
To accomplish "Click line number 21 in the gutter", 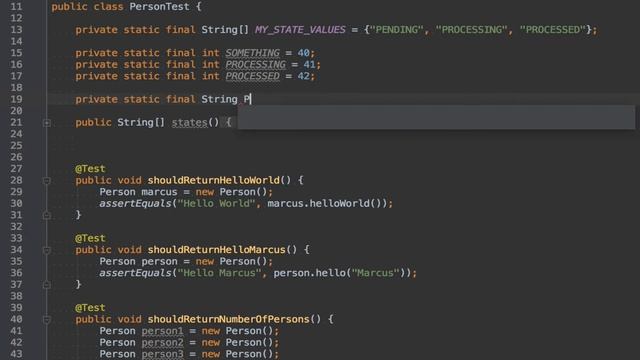I will [16, 122].
